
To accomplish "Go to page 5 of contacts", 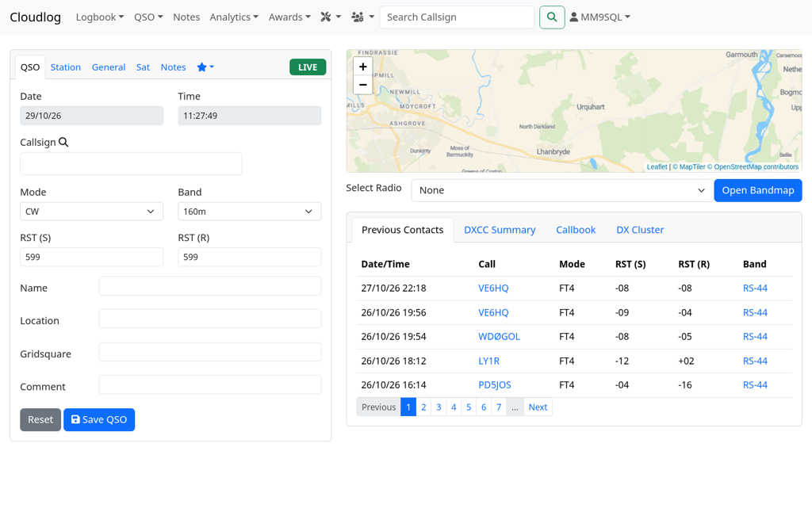I will pyautogui.click(x=469, y=407).
